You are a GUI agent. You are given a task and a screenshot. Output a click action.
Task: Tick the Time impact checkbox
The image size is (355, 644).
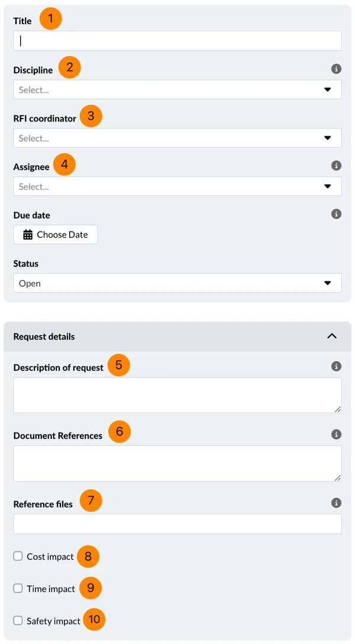pos(18,588)
